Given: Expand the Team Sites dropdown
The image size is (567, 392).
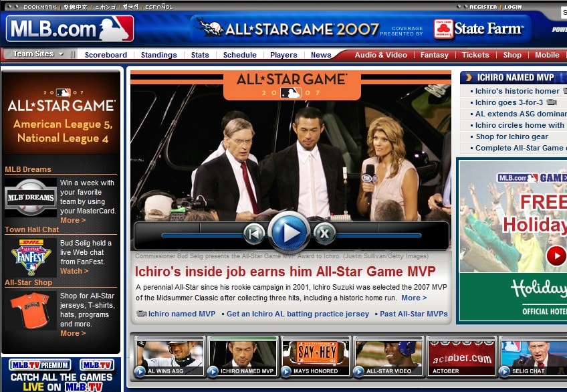Looking at the screenshot, I should (x=37, y=54).
